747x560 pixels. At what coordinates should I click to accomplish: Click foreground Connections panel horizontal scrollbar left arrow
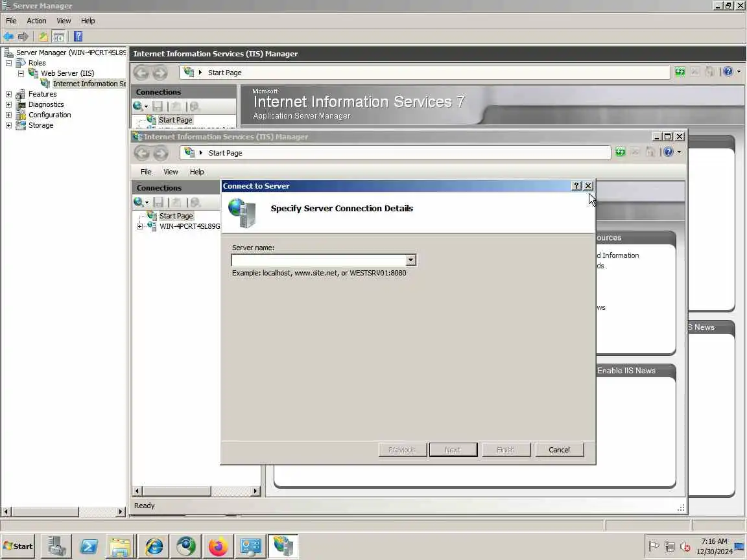pos(137,491)
